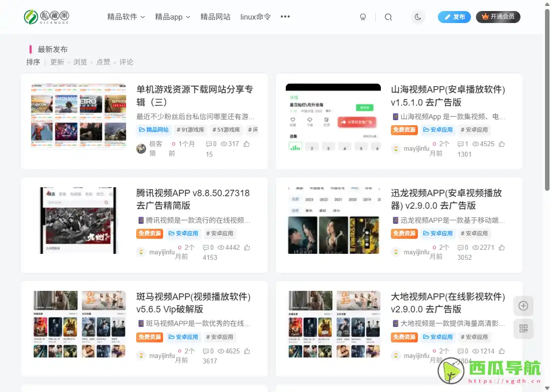This screenshot has height=392, width=551.
Task: Click mayijinfu avatar on 腾讯视频APP post
Action: click(141, 252)
